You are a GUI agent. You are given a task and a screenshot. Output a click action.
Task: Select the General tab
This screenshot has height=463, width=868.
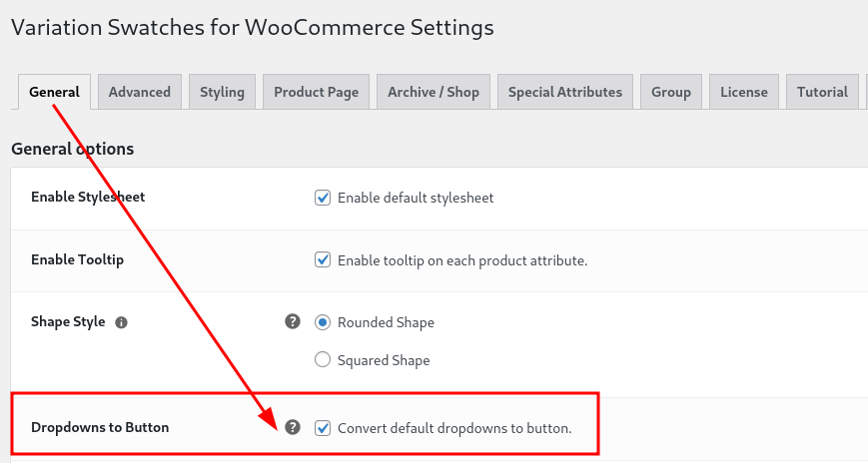54,92
